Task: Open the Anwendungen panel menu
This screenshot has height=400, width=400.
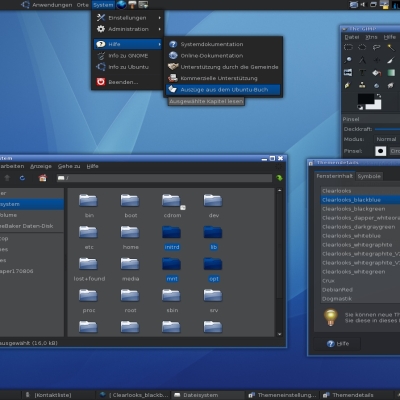Action: 52,5
